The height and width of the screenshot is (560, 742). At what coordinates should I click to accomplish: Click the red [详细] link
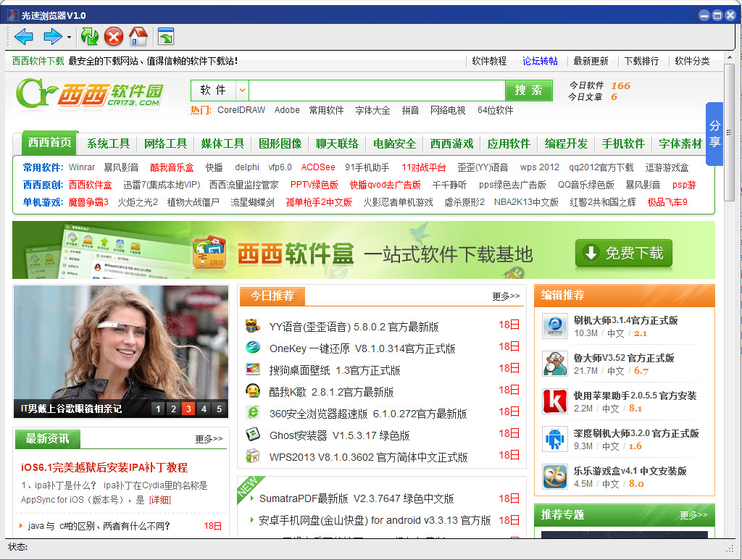(x=160, y=500)
